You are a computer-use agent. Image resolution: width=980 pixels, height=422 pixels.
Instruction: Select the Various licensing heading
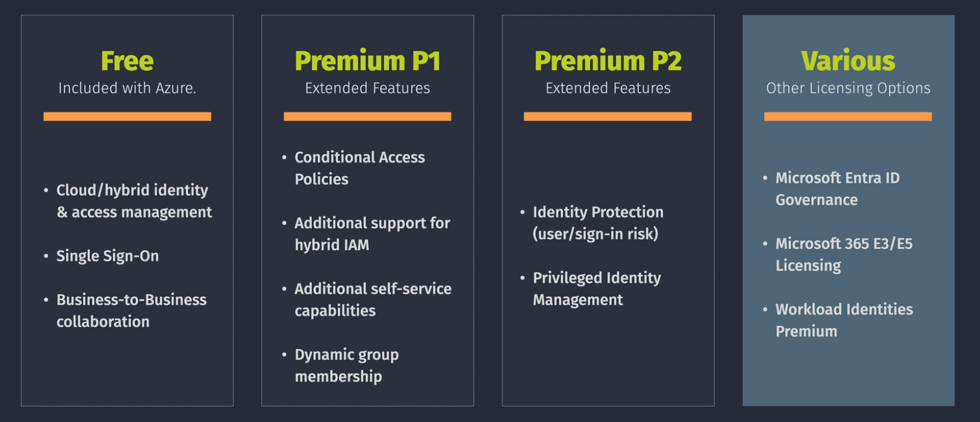[848, 61]
